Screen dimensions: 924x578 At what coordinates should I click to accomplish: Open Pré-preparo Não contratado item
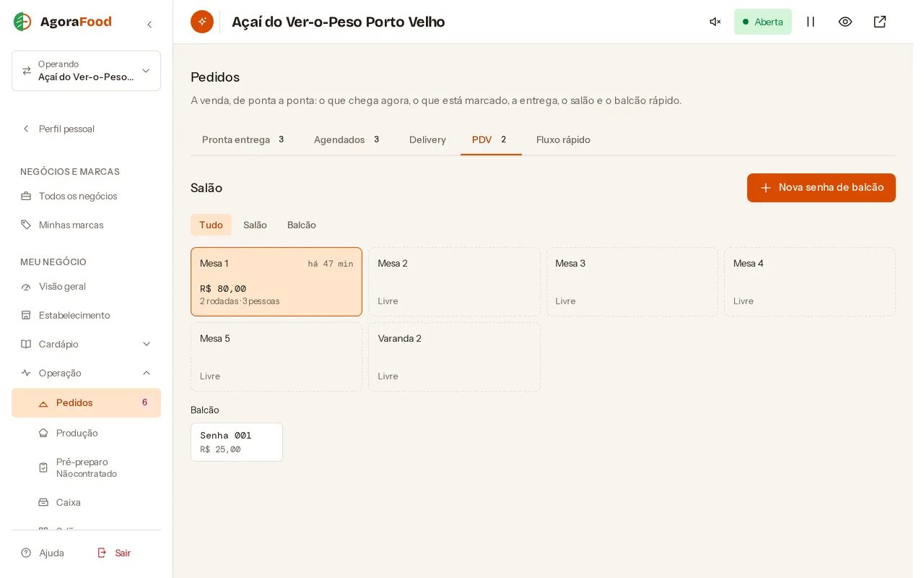coord(86,467)
